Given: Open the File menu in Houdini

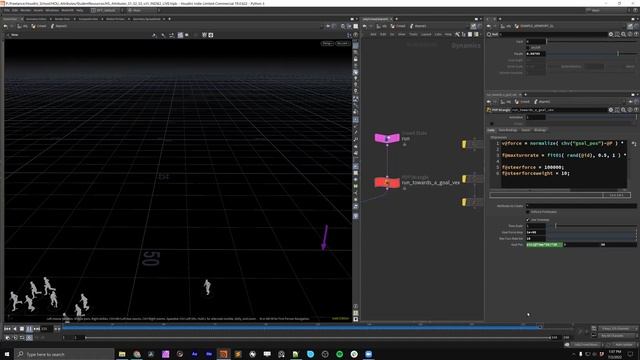Looking at the screenshot, I should pyautogui.click(x=7, y=10).
